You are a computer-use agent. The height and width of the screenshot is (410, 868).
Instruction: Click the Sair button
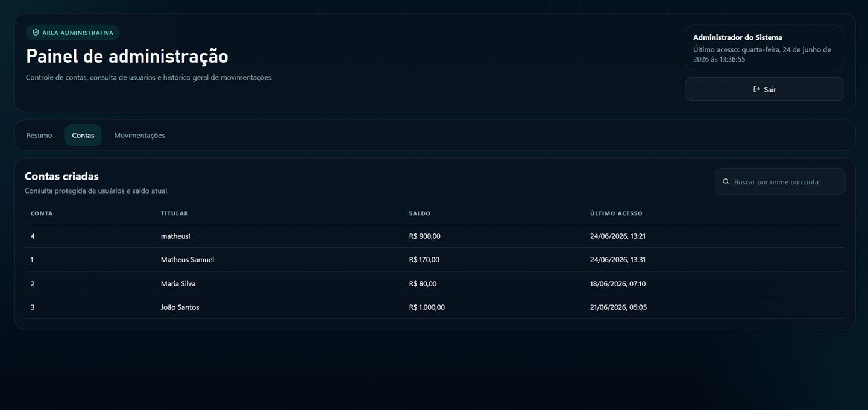[764, 89]
